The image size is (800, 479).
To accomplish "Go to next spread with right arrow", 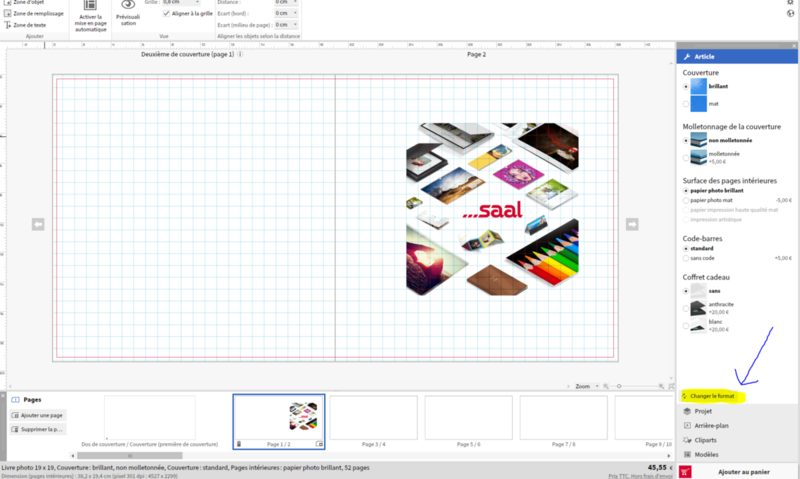I will (x=632, y=224).
